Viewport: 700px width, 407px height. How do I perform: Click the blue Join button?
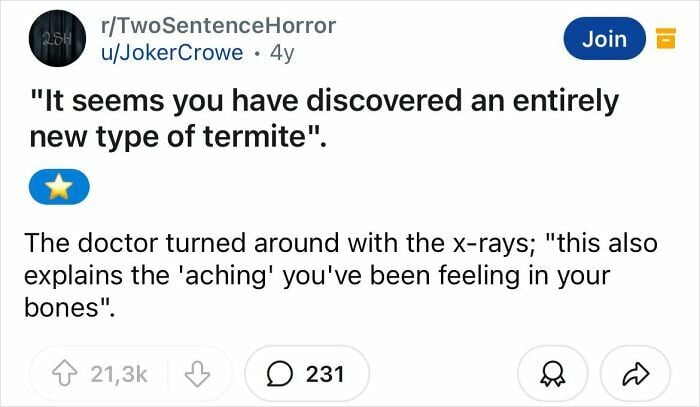(604, 39)
